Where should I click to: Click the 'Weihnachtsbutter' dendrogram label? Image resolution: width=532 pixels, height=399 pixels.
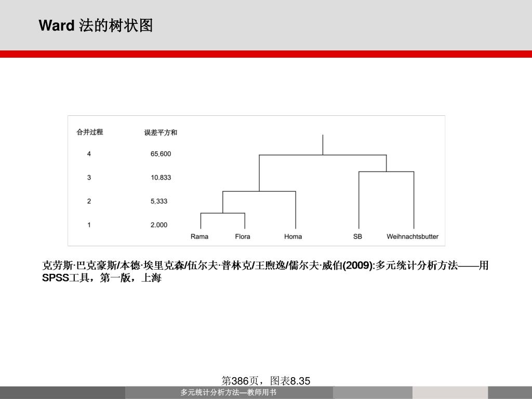pos(413,236)
